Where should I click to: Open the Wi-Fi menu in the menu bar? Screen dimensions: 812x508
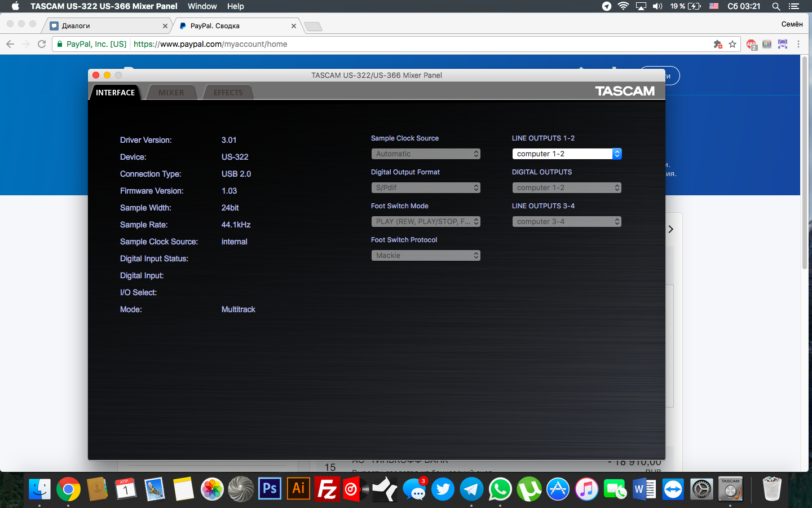point(623,6)
